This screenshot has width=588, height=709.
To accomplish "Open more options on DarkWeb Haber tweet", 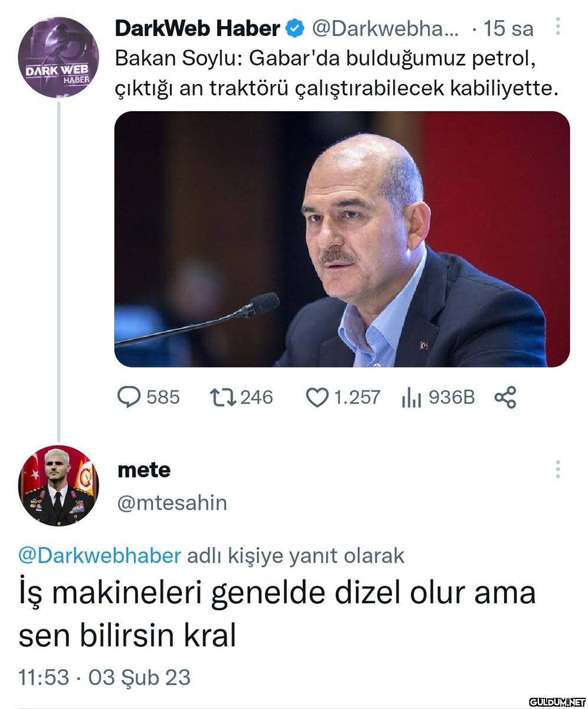I will pos(558,27).
